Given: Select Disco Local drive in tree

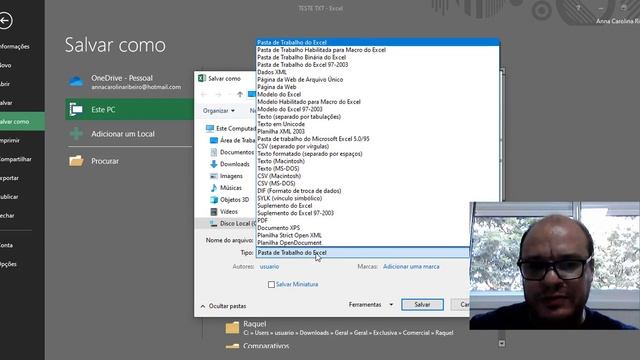Looking at the screenshot, I should [x=233, y=223].
